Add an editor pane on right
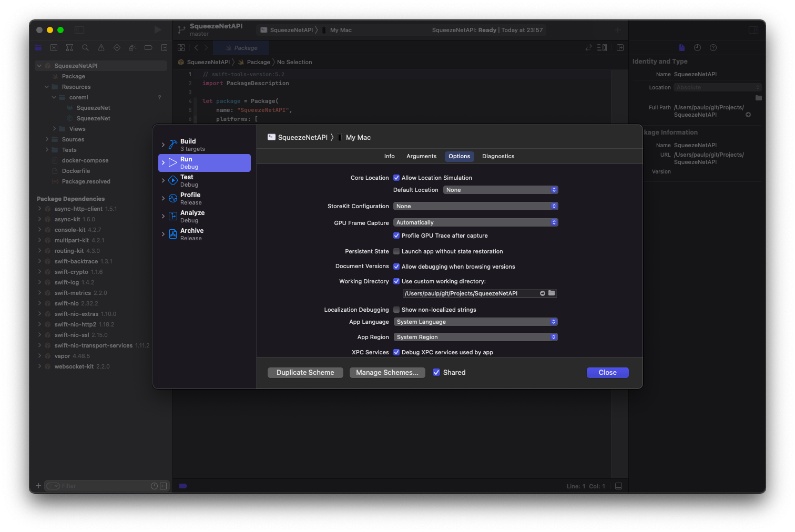Viewport: 795px width, 532px height. 620,48
